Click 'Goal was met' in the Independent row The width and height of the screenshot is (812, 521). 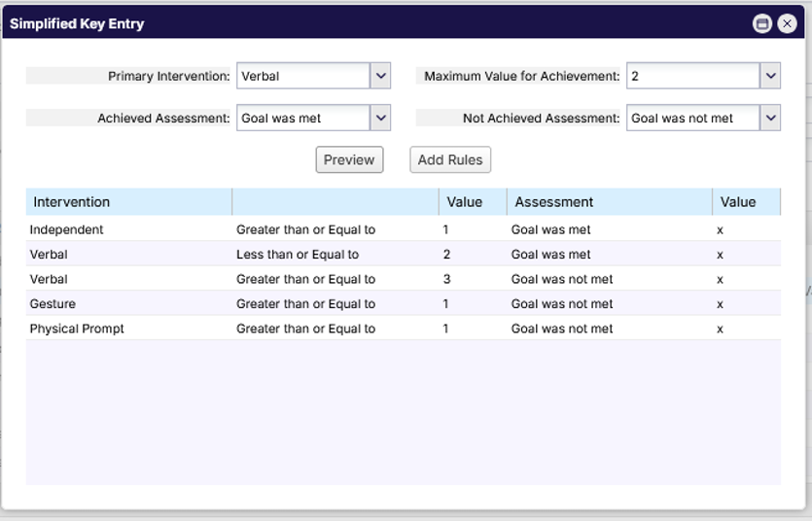tap(550, 229)
